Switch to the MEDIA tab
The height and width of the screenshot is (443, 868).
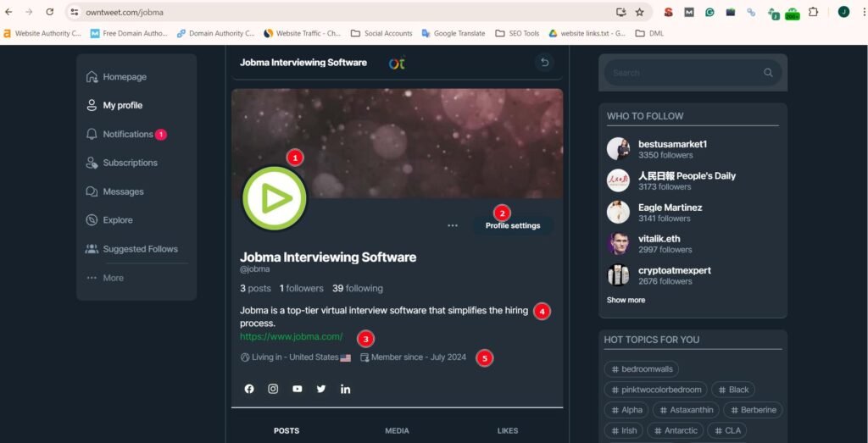click(397, 431)
